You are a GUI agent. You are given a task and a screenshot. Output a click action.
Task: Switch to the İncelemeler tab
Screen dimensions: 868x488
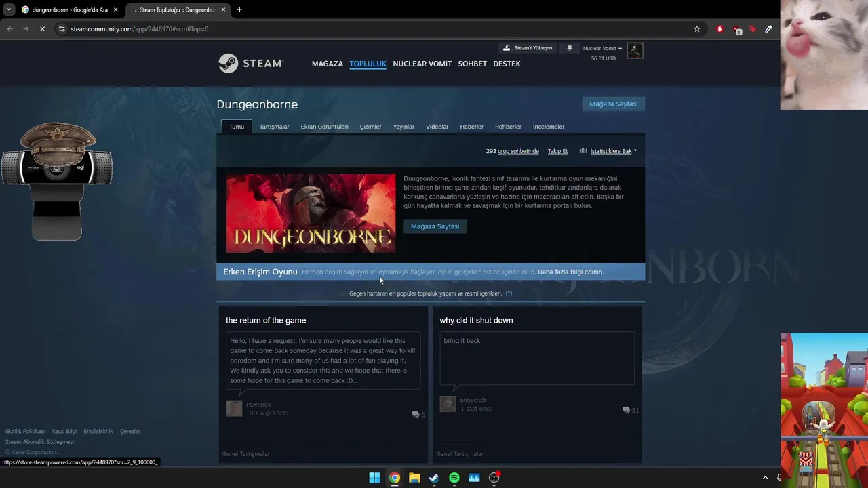point(548,127)
